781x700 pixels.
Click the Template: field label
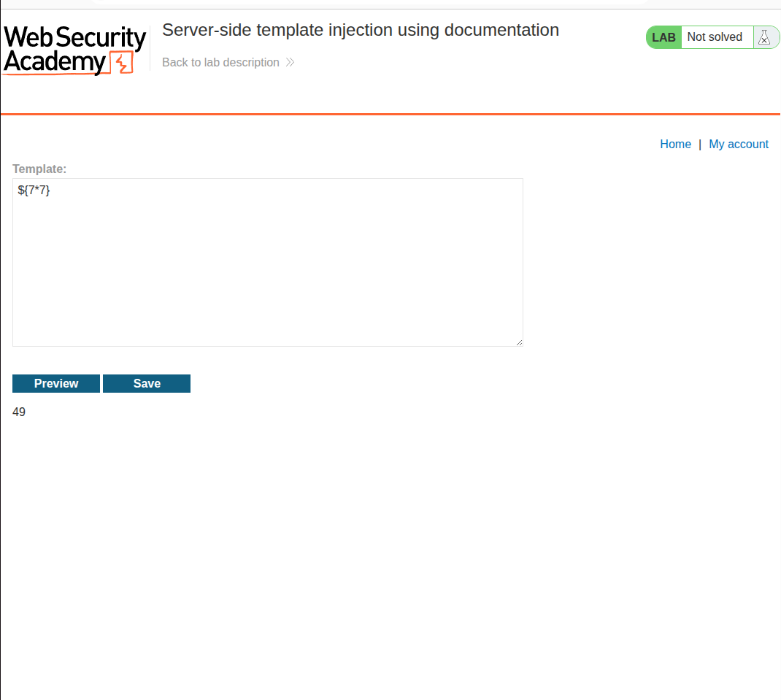pos(39,169)
